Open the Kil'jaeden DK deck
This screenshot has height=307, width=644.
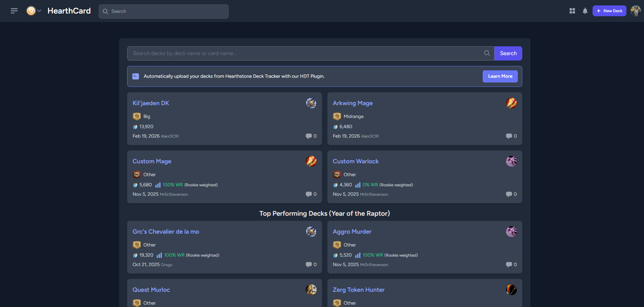pos(151,103)
